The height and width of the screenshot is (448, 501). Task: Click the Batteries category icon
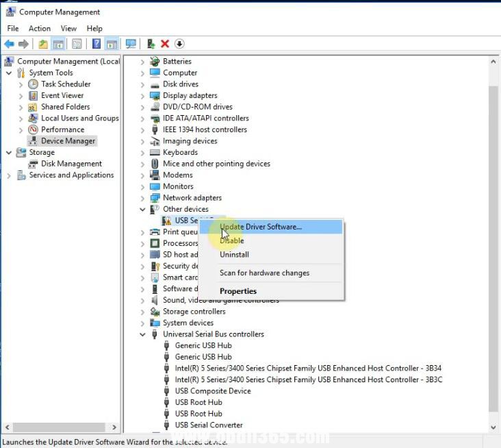(155, 61)
